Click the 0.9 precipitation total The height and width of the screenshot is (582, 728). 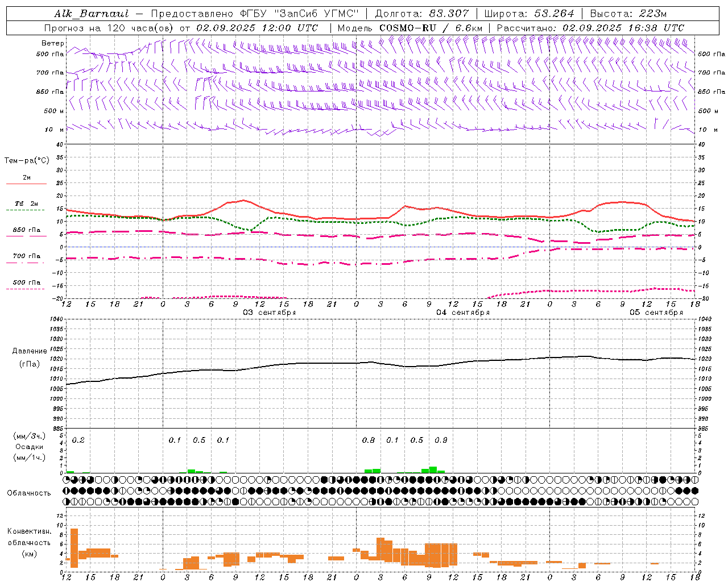[x=441, y=440]
